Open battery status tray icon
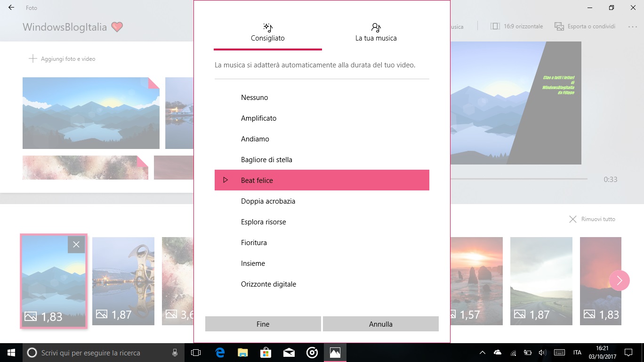The height and width of the screenshot is (362, 644). [x=528, y=352]
